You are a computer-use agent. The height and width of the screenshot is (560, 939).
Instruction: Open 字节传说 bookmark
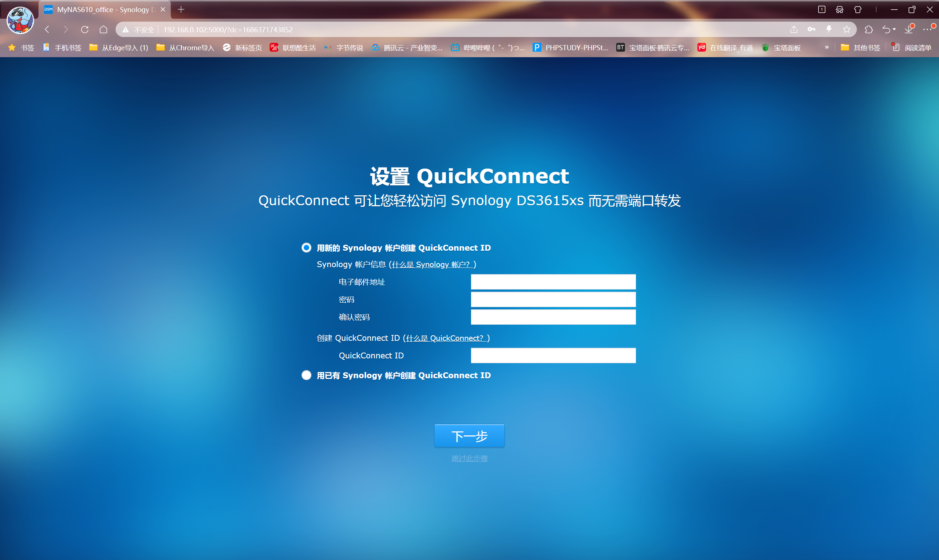(x=343, y=48)
